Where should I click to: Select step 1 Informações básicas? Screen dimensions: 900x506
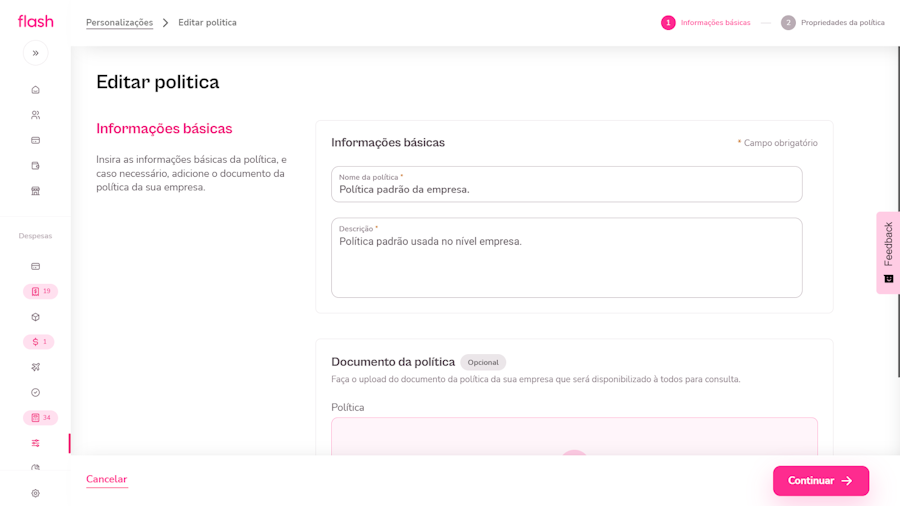click(x=706, y=22)
